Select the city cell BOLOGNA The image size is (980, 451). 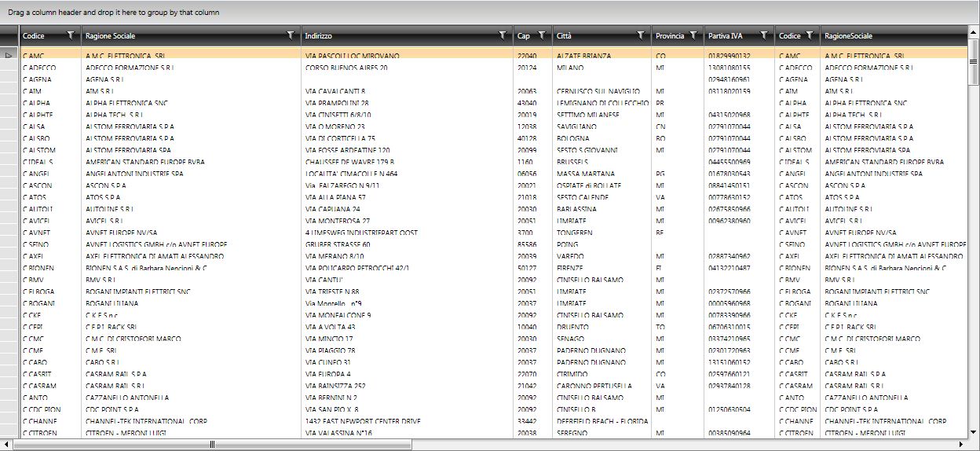point(602,138)
